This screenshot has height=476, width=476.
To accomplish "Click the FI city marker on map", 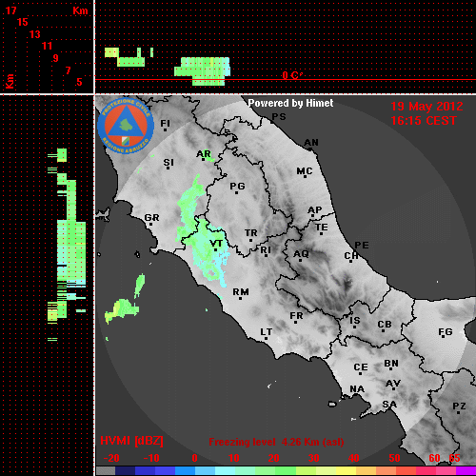I will click(x=165, y=129).
